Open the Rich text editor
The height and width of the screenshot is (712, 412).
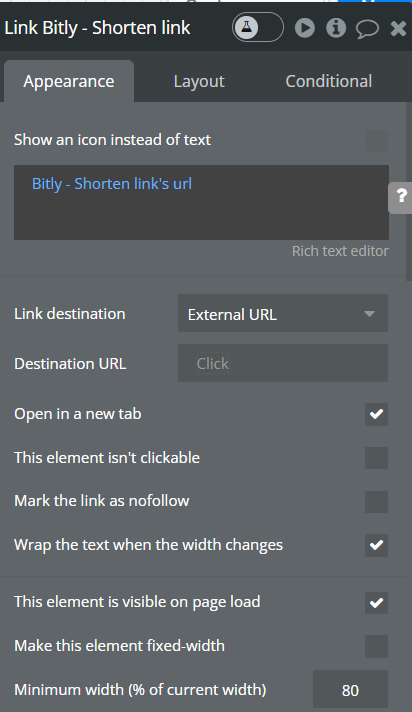[340, 251]
